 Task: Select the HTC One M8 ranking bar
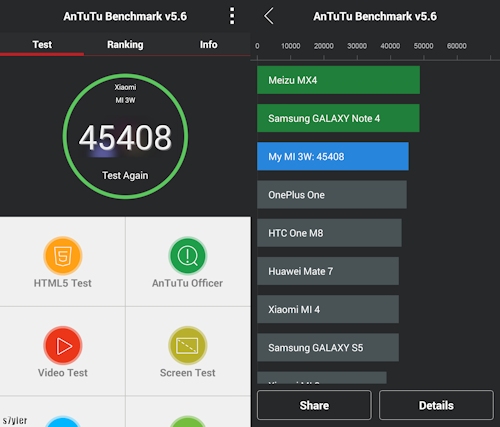(x=329, y=233)
